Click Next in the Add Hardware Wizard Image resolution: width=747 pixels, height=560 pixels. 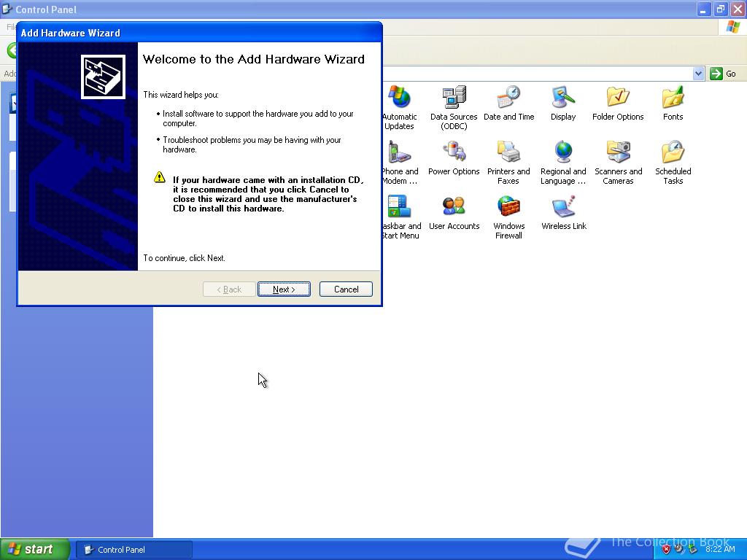click(x=284, y=289)
